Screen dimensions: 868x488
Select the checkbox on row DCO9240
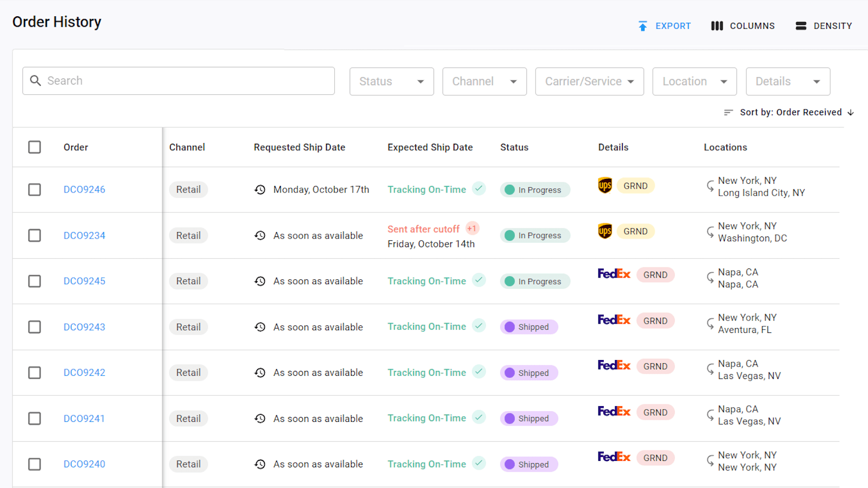[x=34, y=464]
